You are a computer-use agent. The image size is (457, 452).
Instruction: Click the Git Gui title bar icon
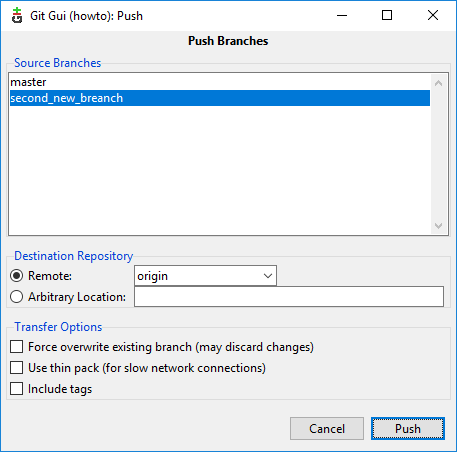click(x=17, y=16)
